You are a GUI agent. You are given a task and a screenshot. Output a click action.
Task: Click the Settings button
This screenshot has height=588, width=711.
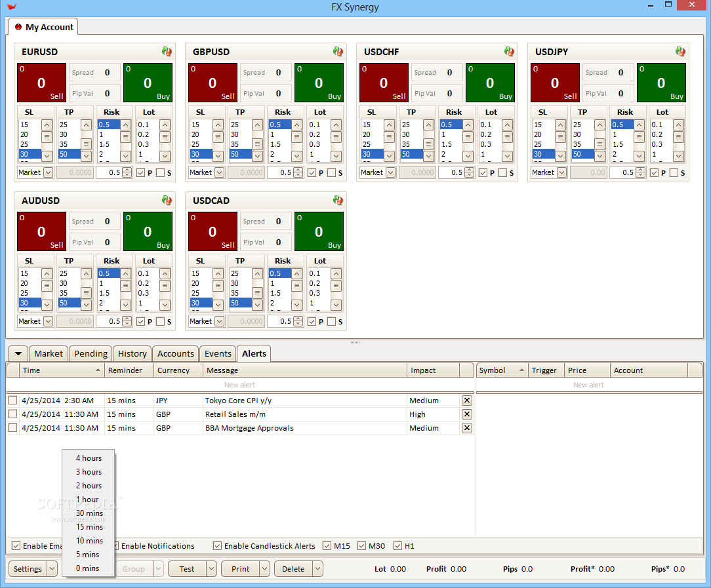[28, 569]
